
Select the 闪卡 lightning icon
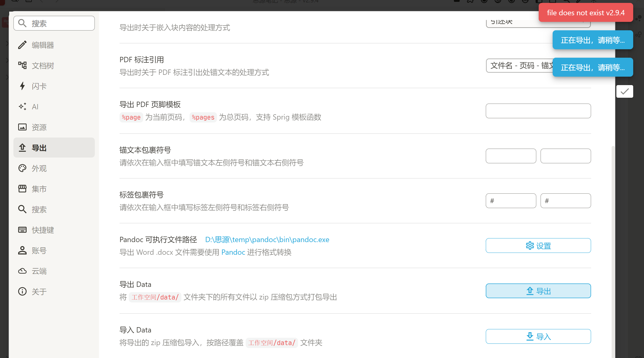click(22, 86)
